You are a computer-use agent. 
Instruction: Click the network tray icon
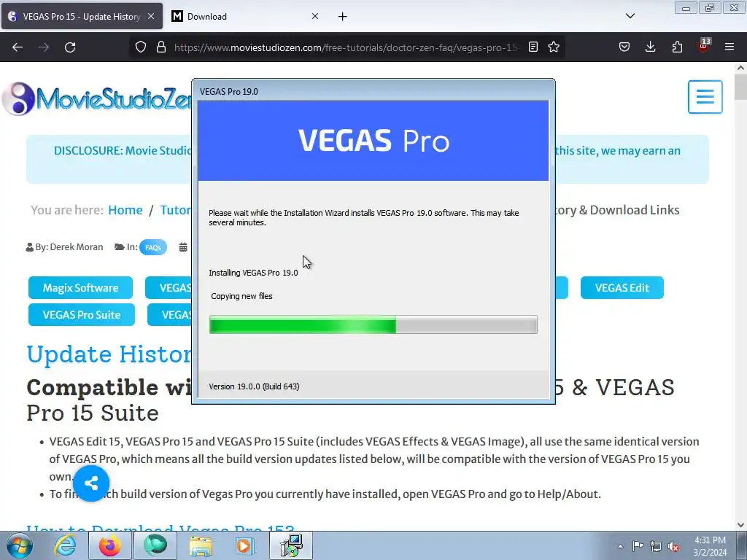pyautogui.click(x=656, y=546)
